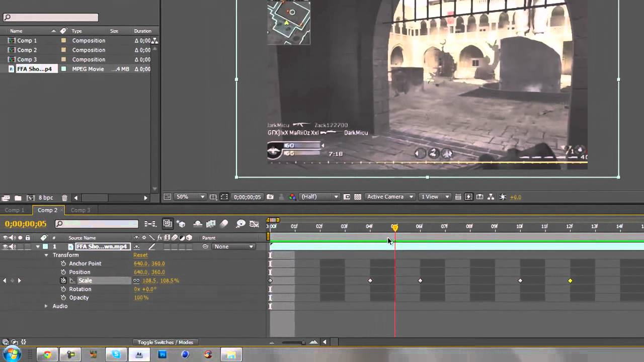Click the Reset link for Transform
Image resolution: width=644 pixels, height=362 pixels.
click(140, 255)
